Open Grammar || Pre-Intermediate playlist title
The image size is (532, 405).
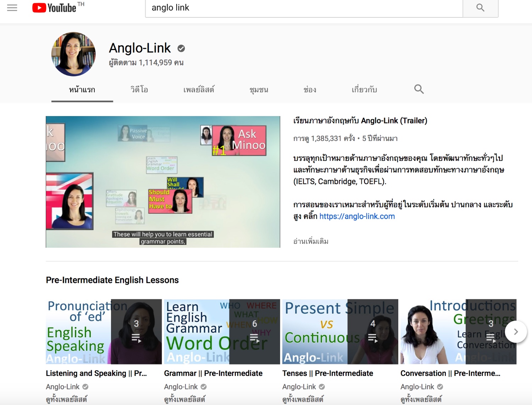tap(213, 373)
